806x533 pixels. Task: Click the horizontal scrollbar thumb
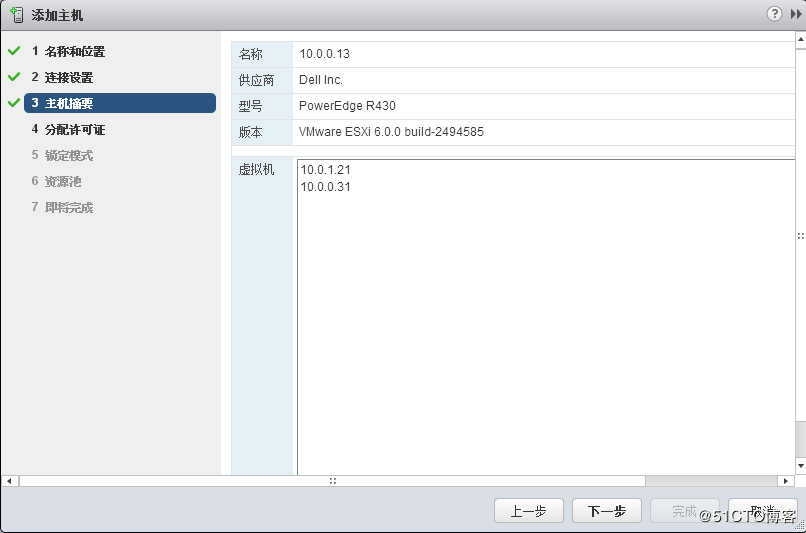click(x=332, y=481)
